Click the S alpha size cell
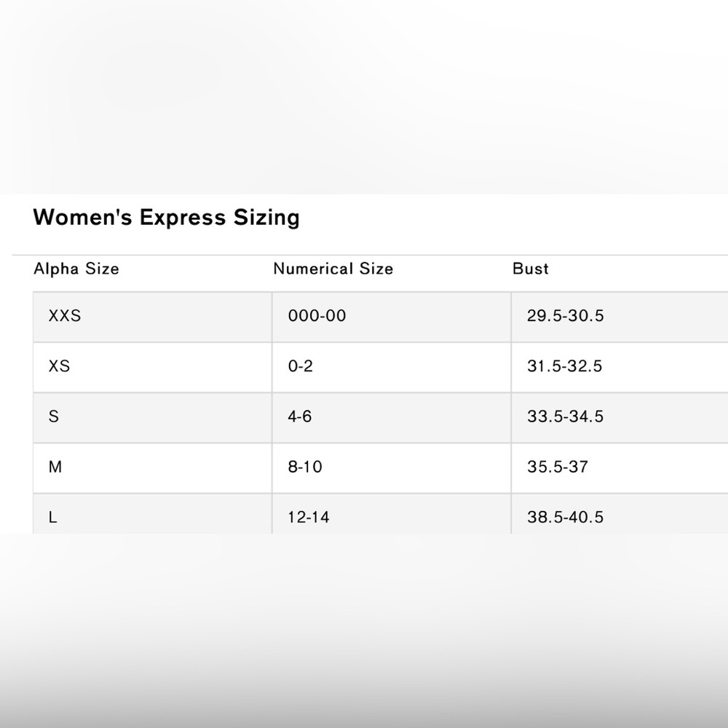The height and width of the screenshot is (728, 728). [152, 417]
